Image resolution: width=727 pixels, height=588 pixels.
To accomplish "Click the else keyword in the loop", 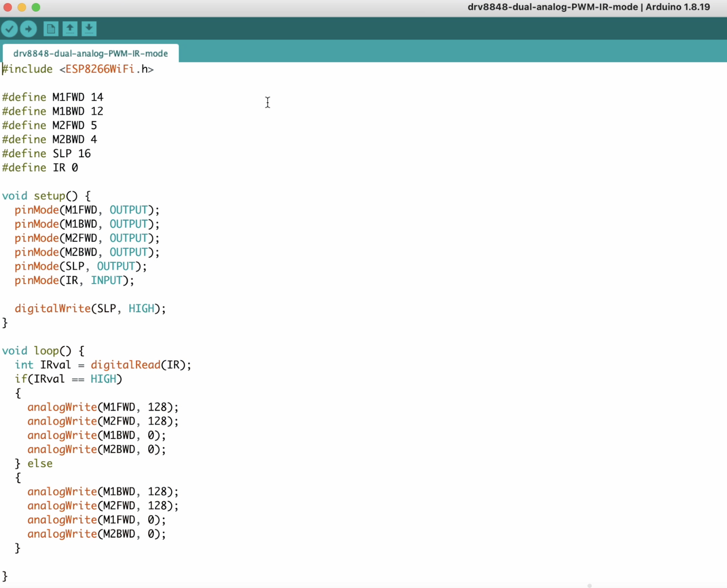I will 40,463.
